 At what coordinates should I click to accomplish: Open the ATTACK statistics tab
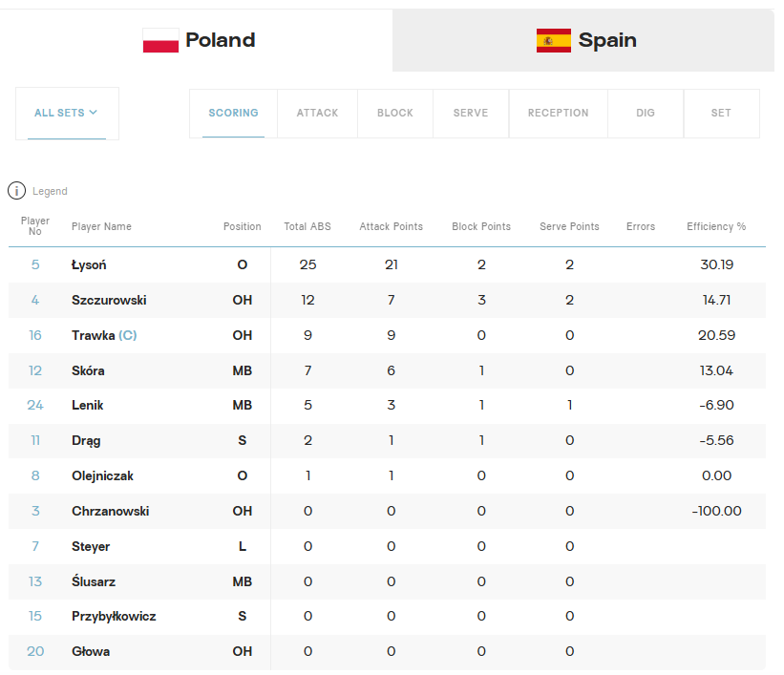317,113
